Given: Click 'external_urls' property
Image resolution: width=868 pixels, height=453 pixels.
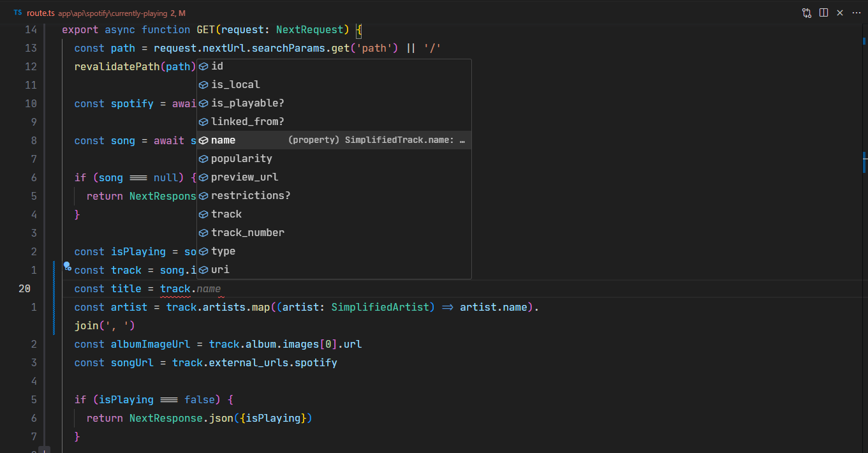Looking at the screenshot, I should pos(249,362).
